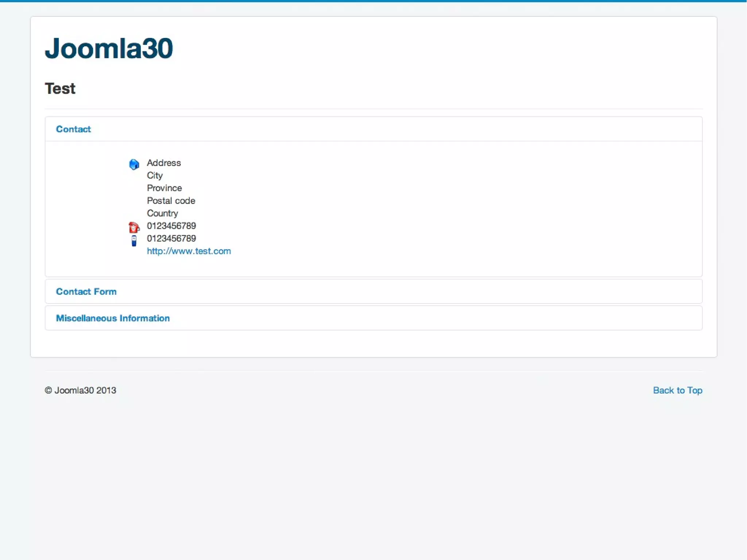Expand the Contact Form section
This screenshot has width=747, height=560.
pos(86,291)
